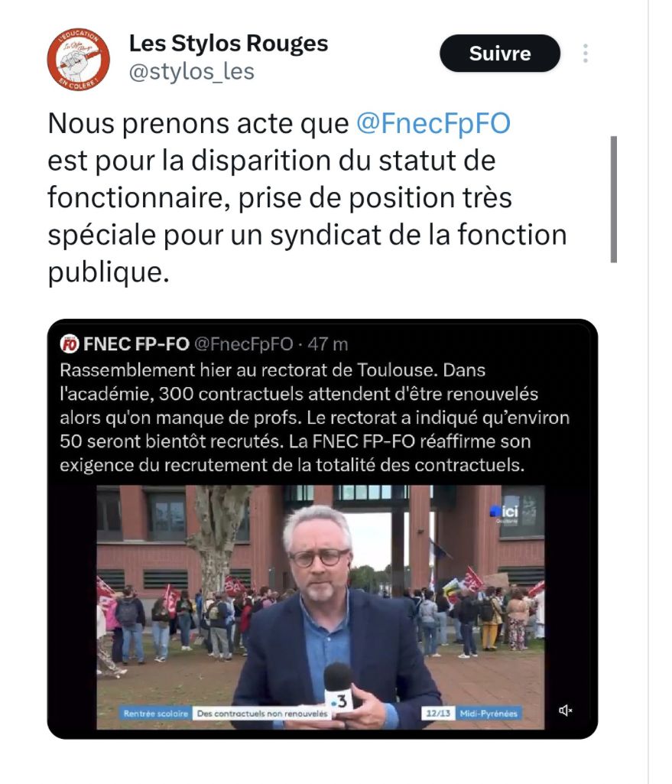Play the embedded France 3 video
672x784 pixels.
click(x=320, y=607)
